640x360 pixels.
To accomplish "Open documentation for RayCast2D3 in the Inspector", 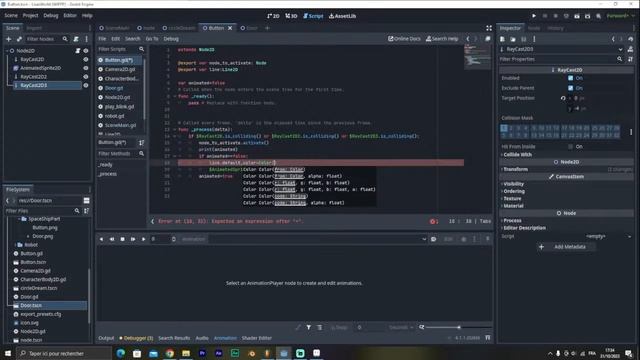I will (x=630, y=49).
